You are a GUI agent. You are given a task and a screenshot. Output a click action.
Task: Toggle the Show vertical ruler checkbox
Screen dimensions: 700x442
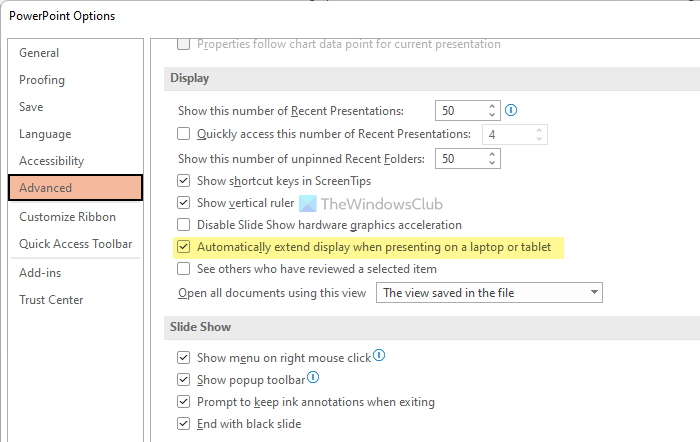point(184,203)
